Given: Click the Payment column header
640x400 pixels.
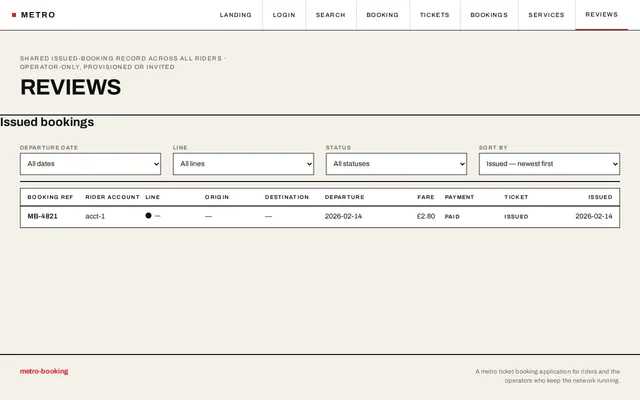Looking at the screenshot, I should [459, 197].
